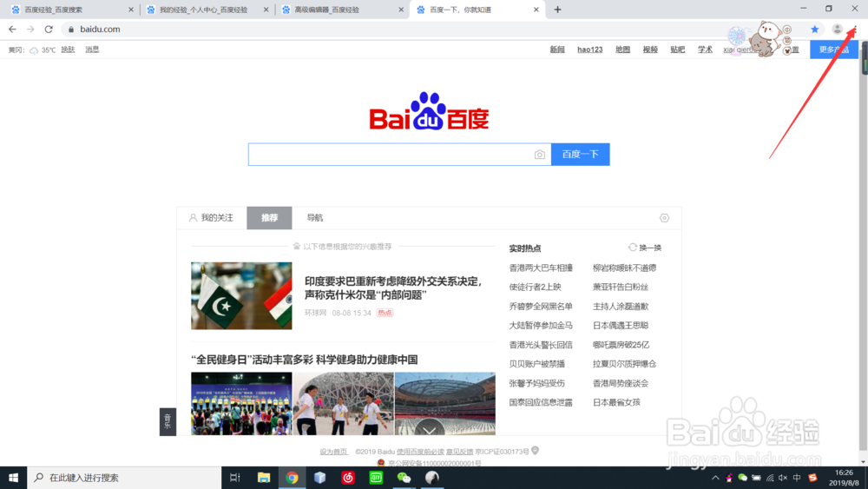Reload the Baidu page
868x489 pixels.
point(49,29)
